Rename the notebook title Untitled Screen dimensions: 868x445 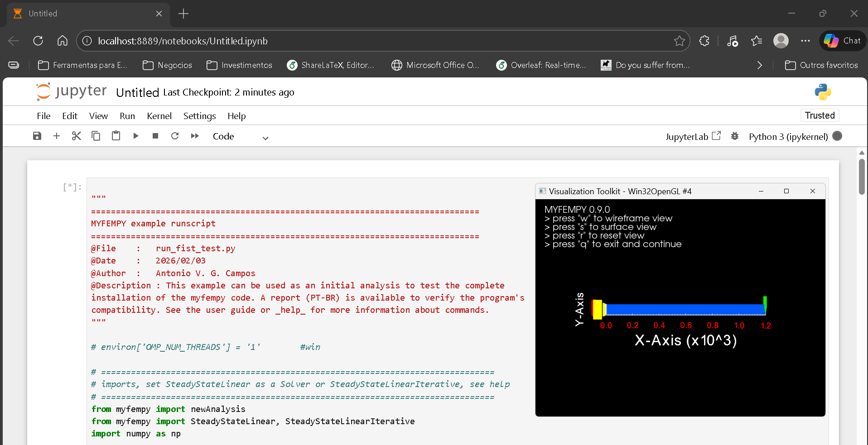(x=137, y=92)
